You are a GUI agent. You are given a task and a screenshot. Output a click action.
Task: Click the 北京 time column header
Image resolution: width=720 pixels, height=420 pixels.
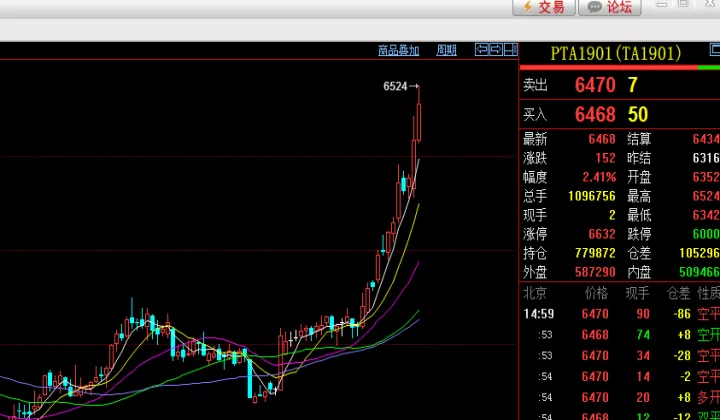pos(535,293)
